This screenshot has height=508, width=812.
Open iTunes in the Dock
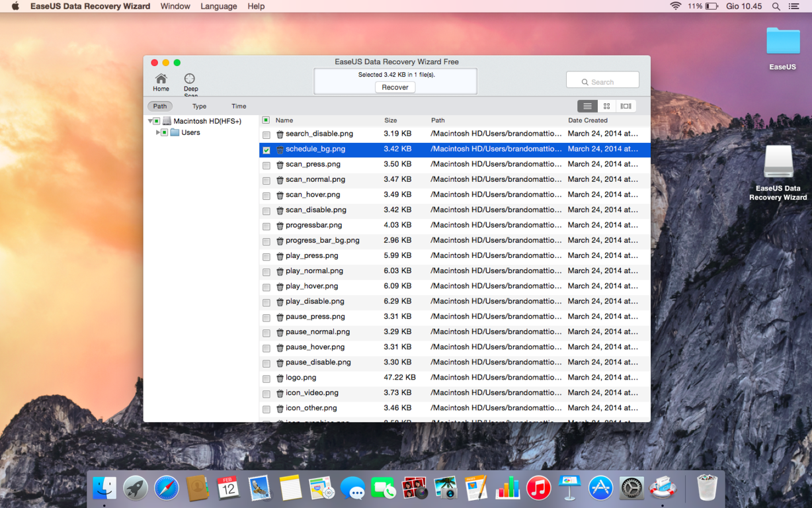click(x=539, y=488)
